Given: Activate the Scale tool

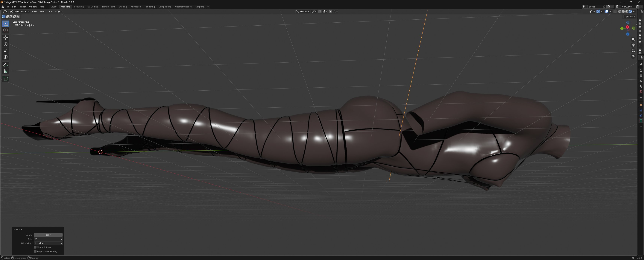Looking at the screenshot, I should [5, 51].
